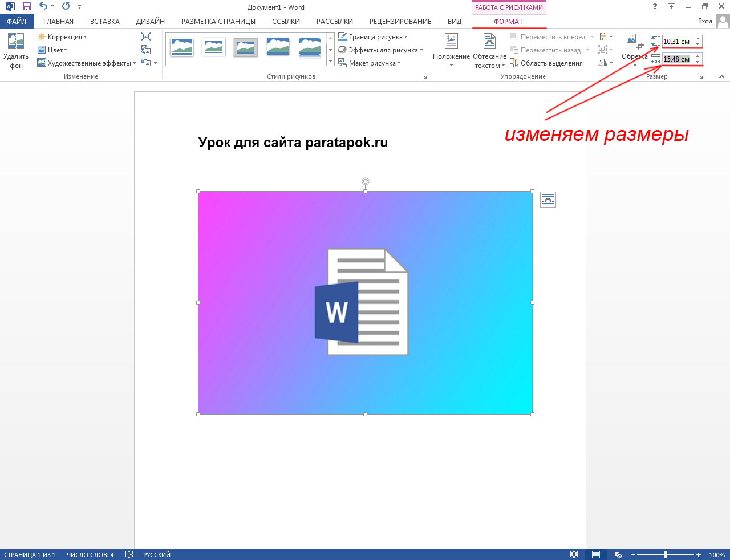Apply the second picture style thumbnail

214,47
